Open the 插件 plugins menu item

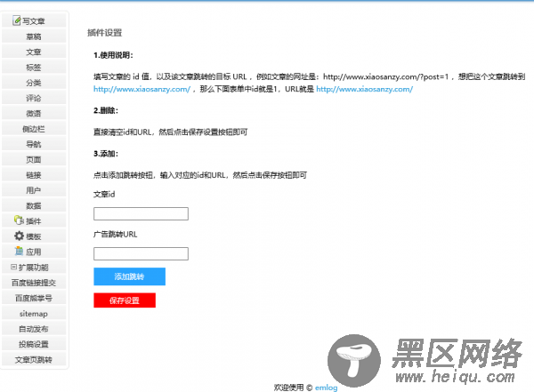click(34, 220)
